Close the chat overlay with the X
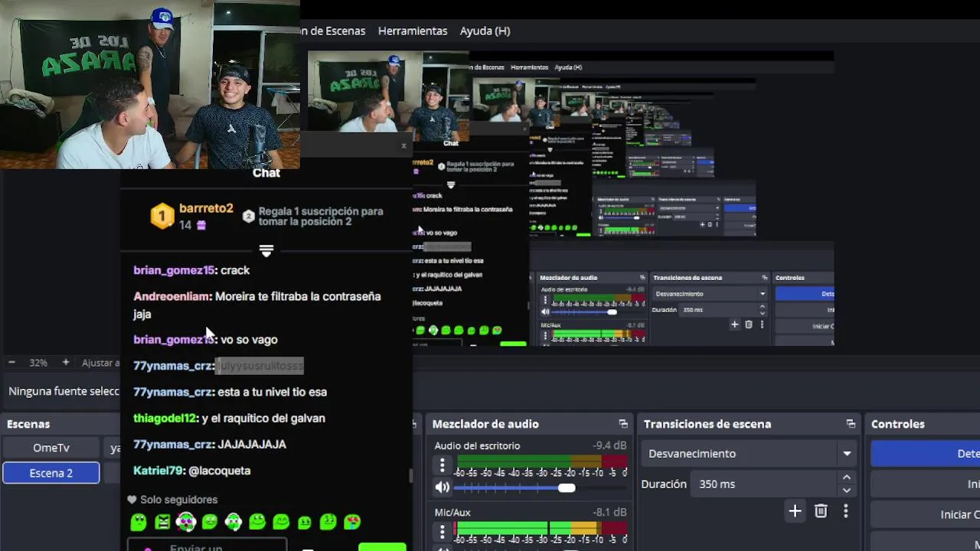Screen dimensions: 980x551 [403, 145]
